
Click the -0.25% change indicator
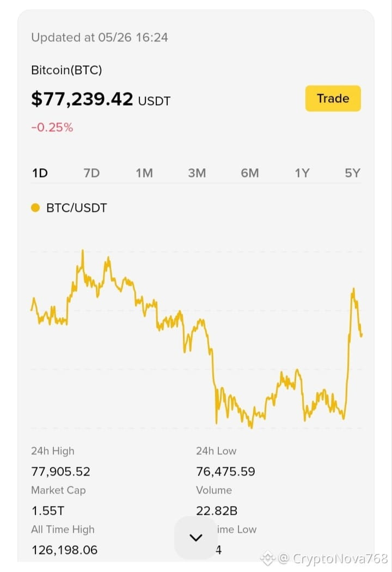tap(52, 127)
